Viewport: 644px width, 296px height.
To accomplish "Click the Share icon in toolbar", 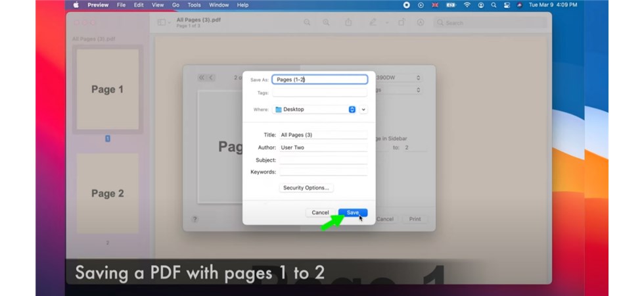I will pos(348,22).
